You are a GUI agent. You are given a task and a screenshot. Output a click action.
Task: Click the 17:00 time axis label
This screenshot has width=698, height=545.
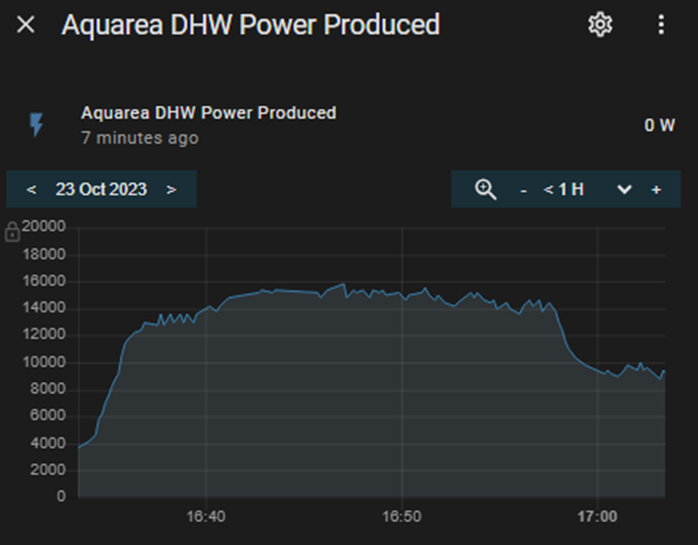(597, 517)
